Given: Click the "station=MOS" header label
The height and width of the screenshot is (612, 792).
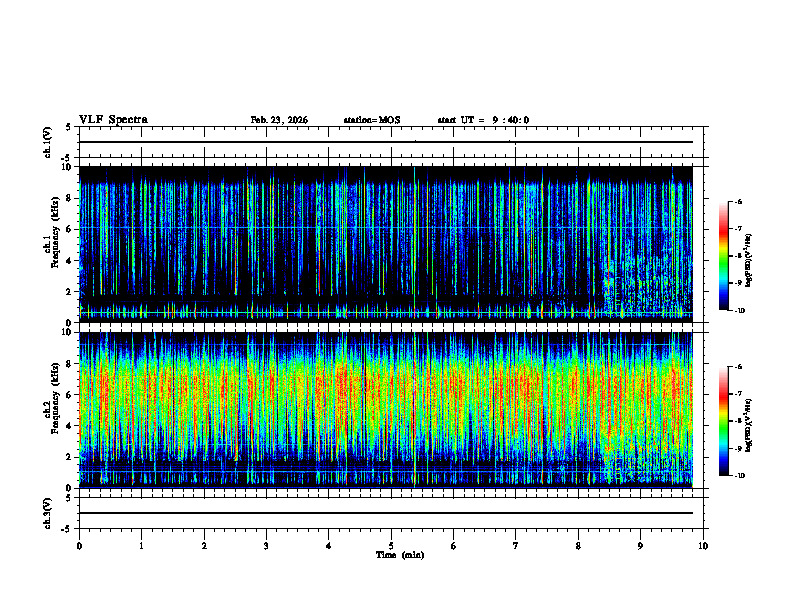Looking at the screenshot, I should [x=372, y=120].
